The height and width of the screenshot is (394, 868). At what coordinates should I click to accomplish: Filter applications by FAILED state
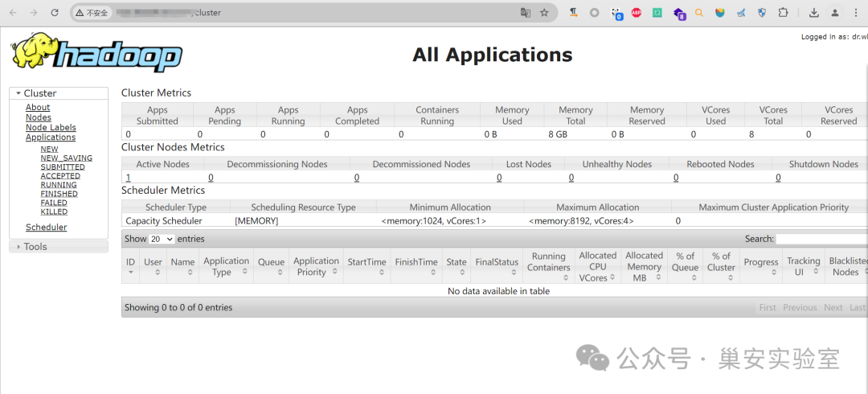click(54, 203)
